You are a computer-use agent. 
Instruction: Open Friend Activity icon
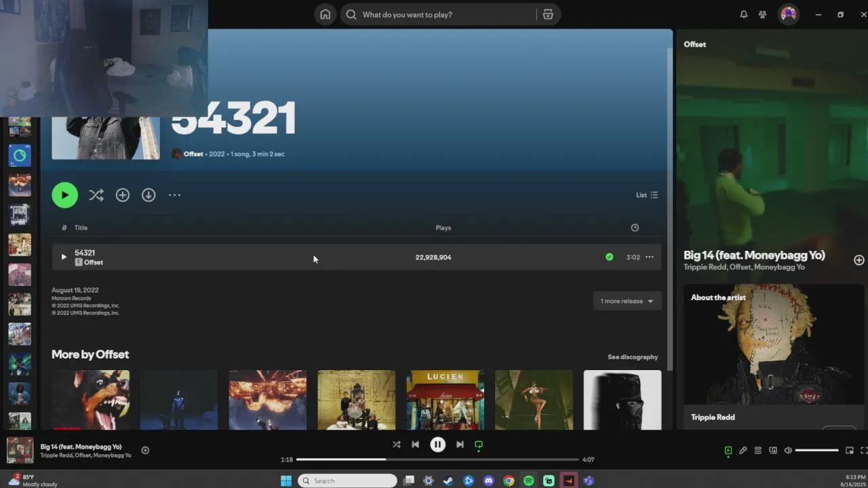tap(763, 14)
